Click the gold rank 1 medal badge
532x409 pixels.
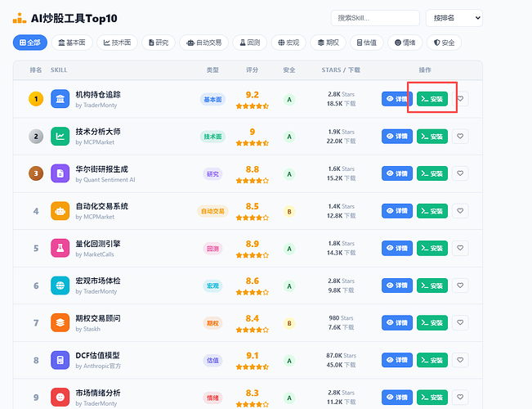36,99
